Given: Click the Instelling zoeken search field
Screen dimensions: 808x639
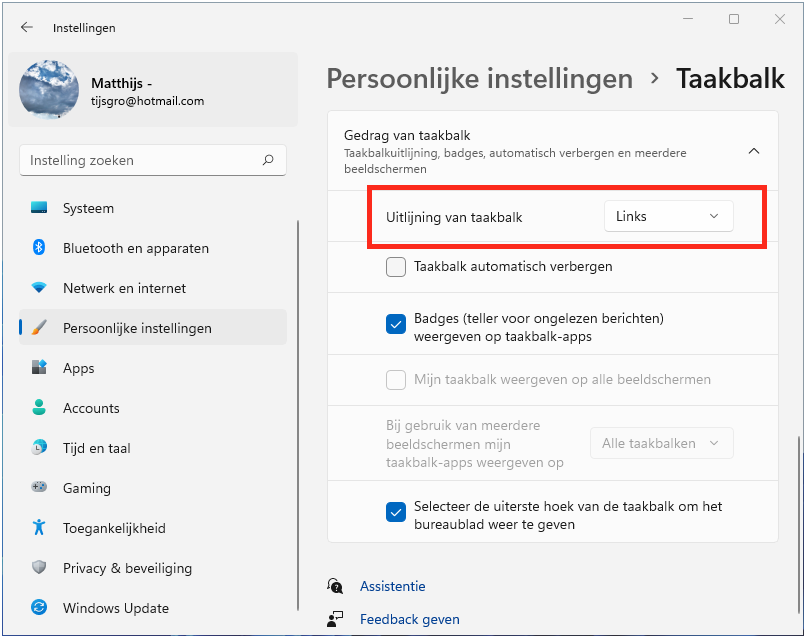Looking at the screenshot, I should 140,160.
